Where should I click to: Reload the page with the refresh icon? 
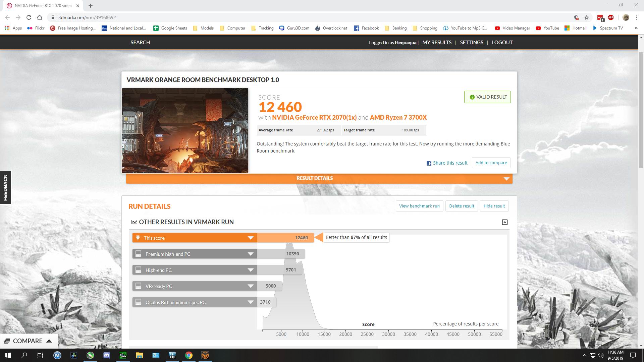[29, 17]
